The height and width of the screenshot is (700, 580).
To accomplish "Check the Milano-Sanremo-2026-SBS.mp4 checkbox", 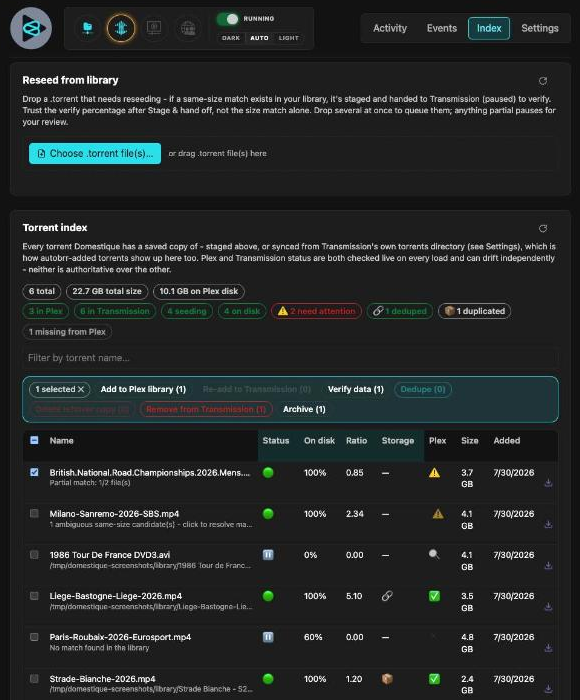I will (34, 513).
